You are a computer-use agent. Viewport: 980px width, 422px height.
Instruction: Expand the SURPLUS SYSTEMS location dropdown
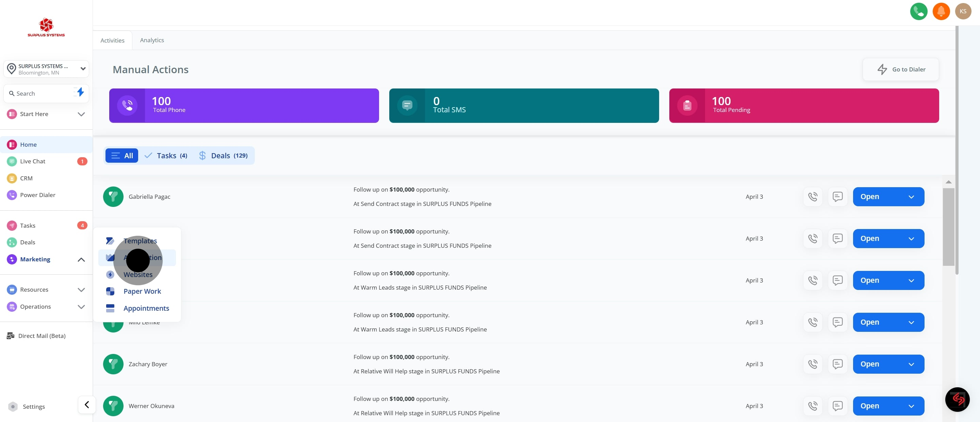(x=83, y=69)
